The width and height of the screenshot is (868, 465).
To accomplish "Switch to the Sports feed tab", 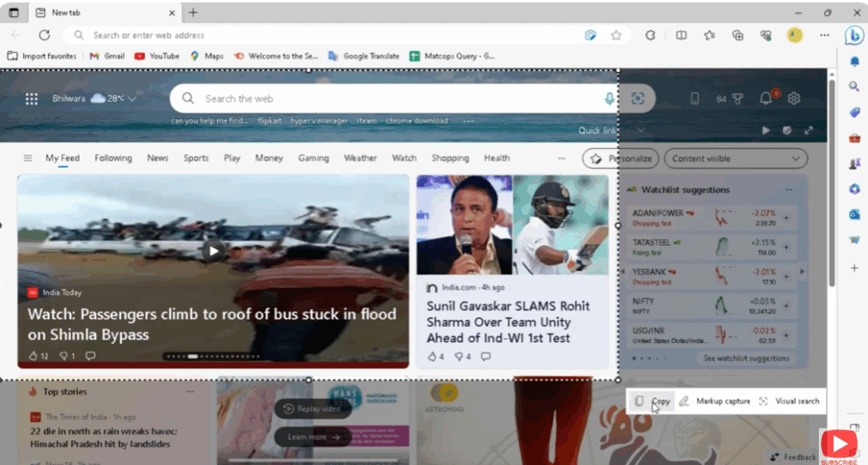I will point(196,158).
